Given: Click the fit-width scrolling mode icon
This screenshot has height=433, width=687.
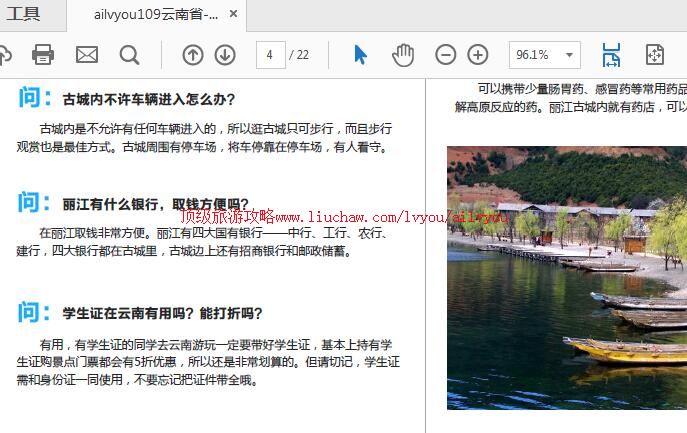Looking at the screenshot, I should point(611,55).
